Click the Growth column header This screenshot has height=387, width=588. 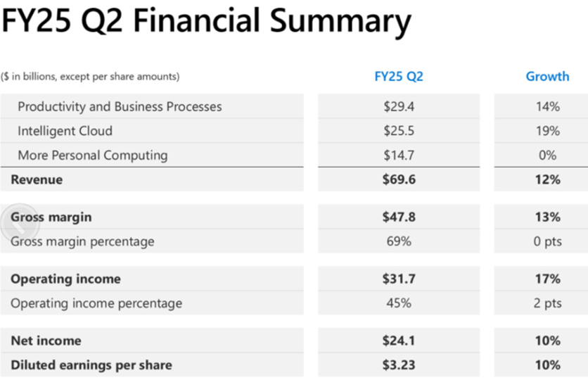coord(547,77)
